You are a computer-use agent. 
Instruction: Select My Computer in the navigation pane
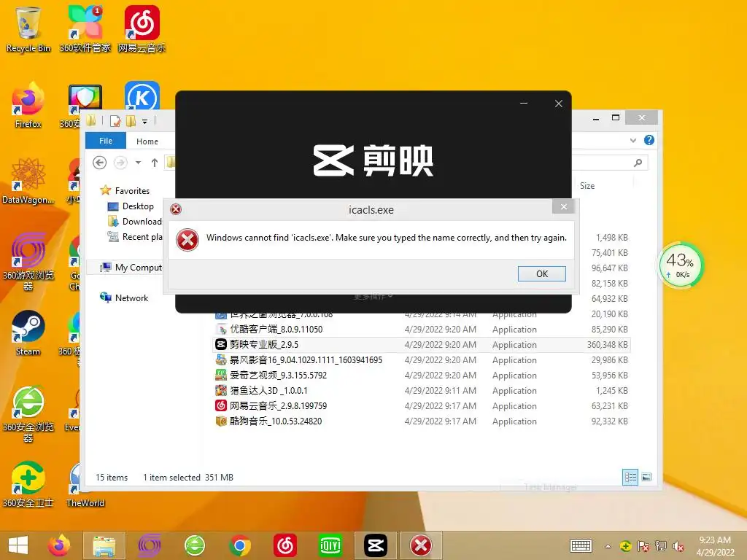pyautogui.click(x=131, y=268)
